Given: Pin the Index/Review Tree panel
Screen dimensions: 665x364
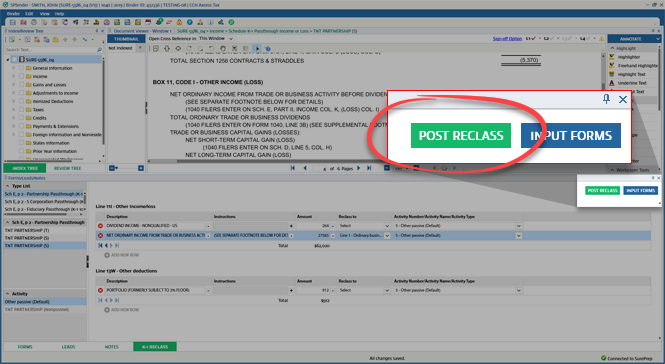Looking at the screenshot, I should pos(97,31).
